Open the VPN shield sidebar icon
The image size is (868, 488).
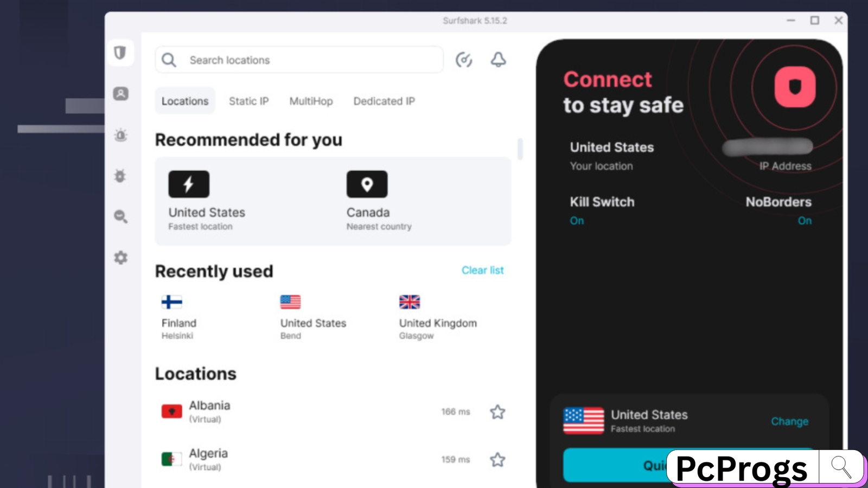coord(120,53)
